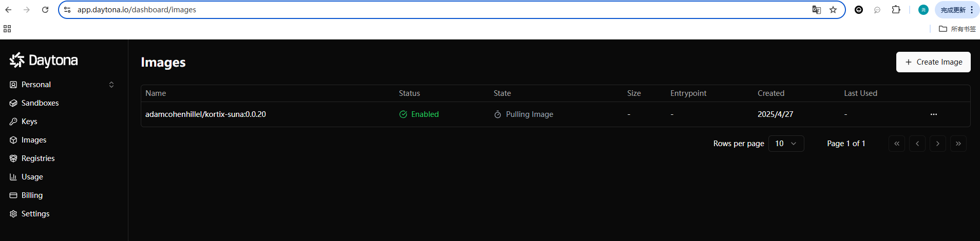
Task: Bookmark this page with the star icon
Action: (833, 10)
